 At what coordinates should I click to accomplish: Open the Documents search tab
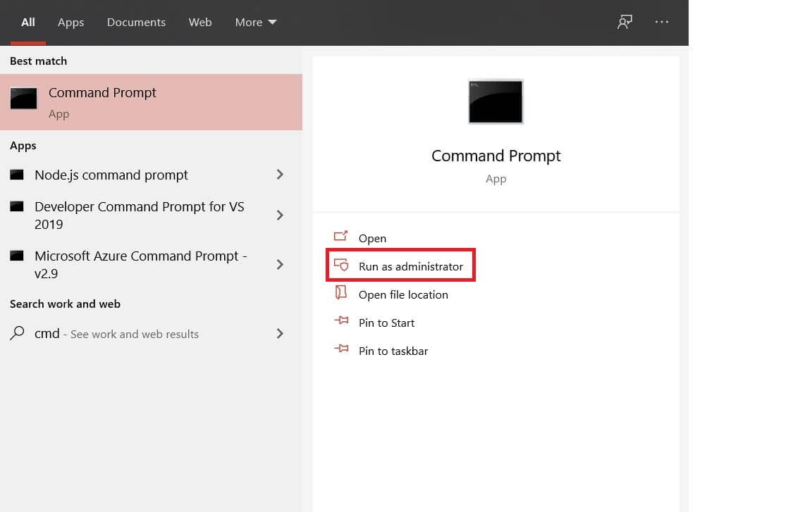click(136, 23)
